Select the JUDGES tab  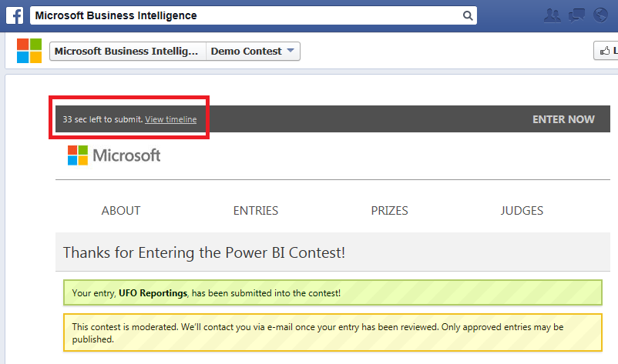522,210
